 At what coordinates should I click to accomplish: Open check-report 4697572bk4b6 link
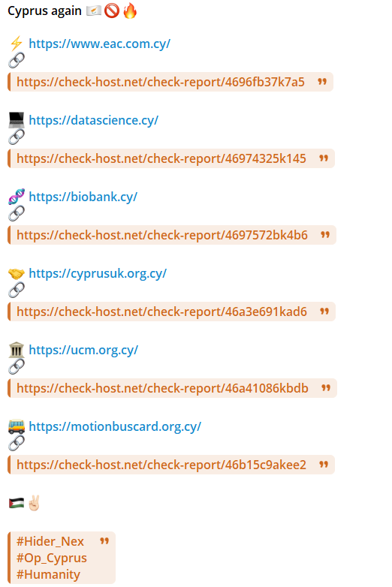coord(162,235)
